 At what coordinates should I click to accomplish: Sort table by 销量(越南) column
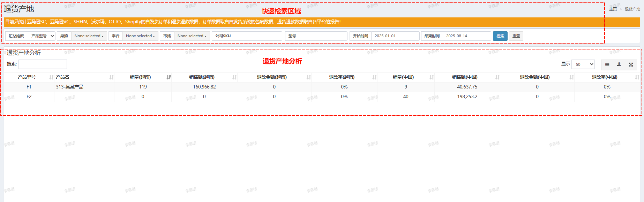[x=169, y=77]
